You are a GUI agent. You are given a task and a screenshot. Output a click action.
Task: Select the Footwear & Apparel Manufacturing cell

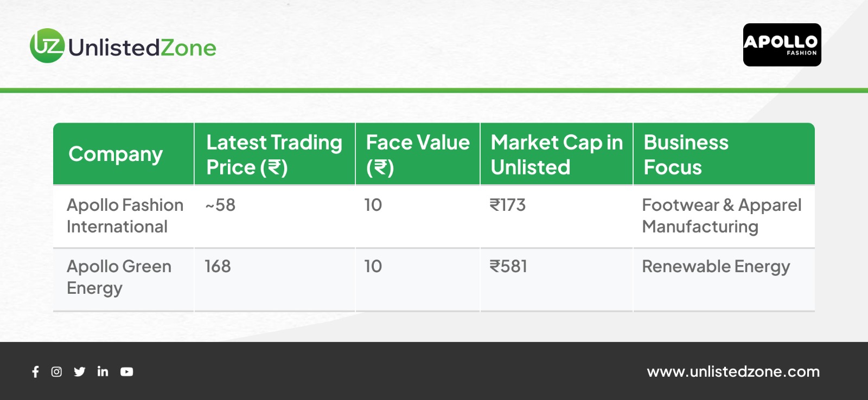[721, 216]
